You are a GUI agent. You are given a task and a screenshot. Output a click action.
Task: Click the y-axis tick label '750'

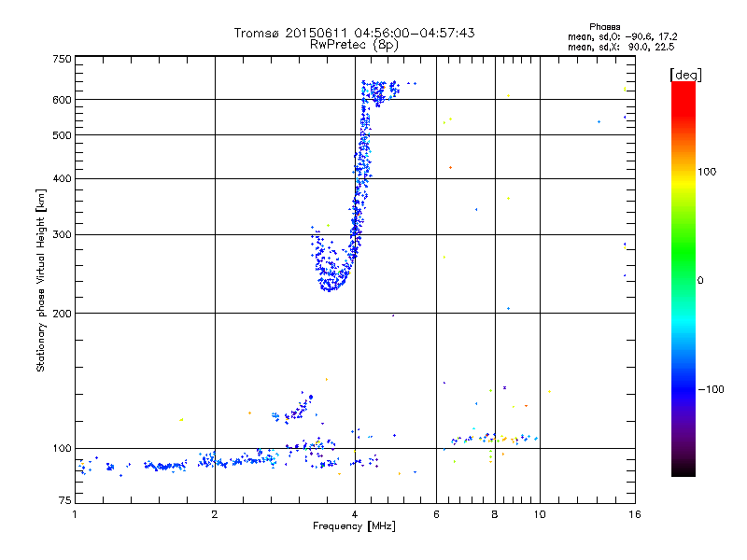(x=63, y=59)
